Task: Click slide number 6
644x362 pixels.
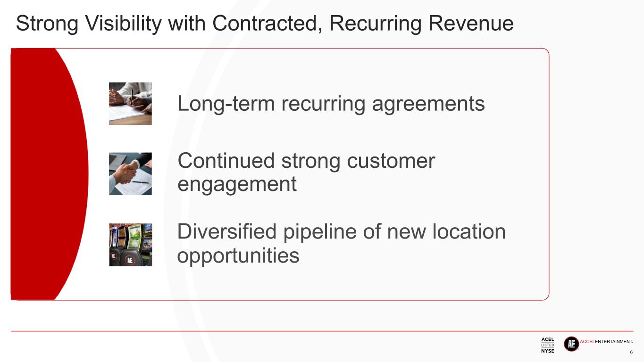Action: click(x=631, y=353)
